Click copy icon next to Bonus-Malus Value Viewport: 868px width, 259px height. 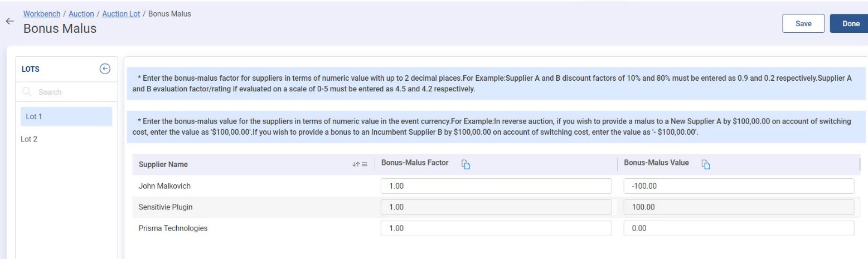click(x=706, y=164)
